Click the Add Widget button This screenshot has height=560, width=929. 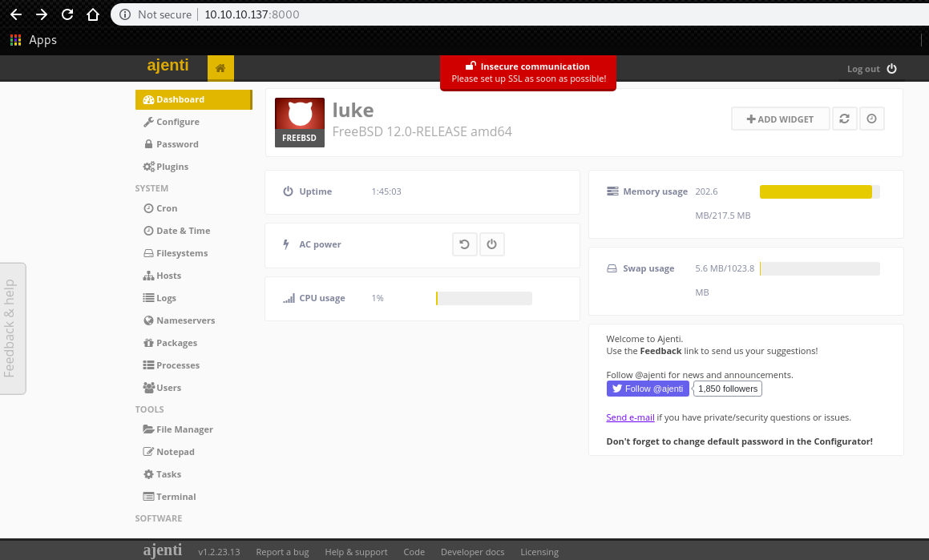tap(780, 119)
